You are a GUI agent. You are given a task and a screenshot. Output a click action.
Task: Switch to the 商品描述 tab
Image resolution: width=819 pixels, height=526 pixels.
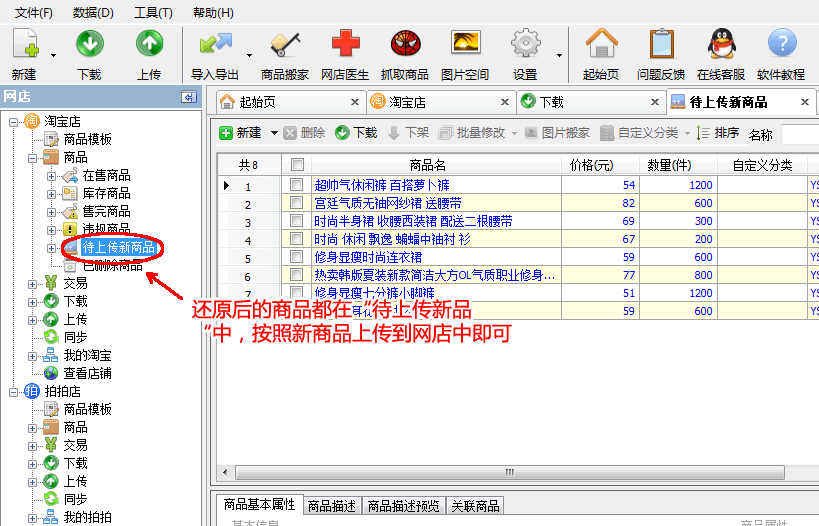coord(332,506)
